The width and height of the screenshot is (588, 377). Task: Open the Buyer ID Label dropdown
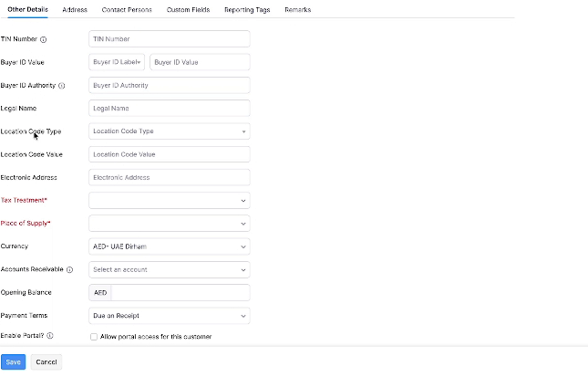point(117,62)
